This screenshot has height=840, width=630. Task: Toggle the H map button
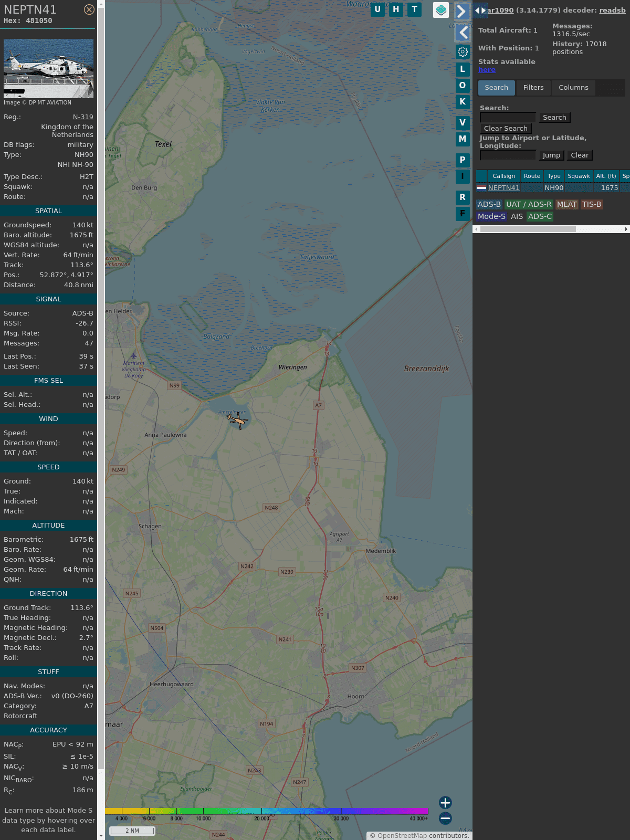point(396,9)
